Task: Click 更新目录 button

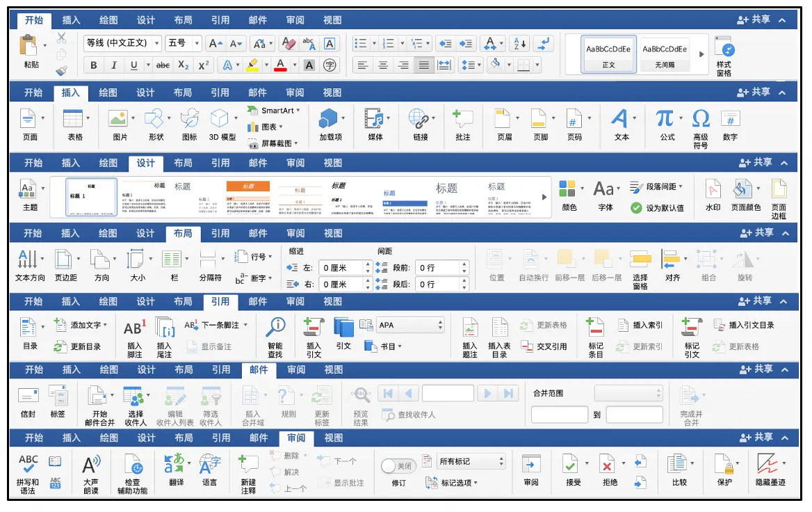Action: (x=77, y=346)
